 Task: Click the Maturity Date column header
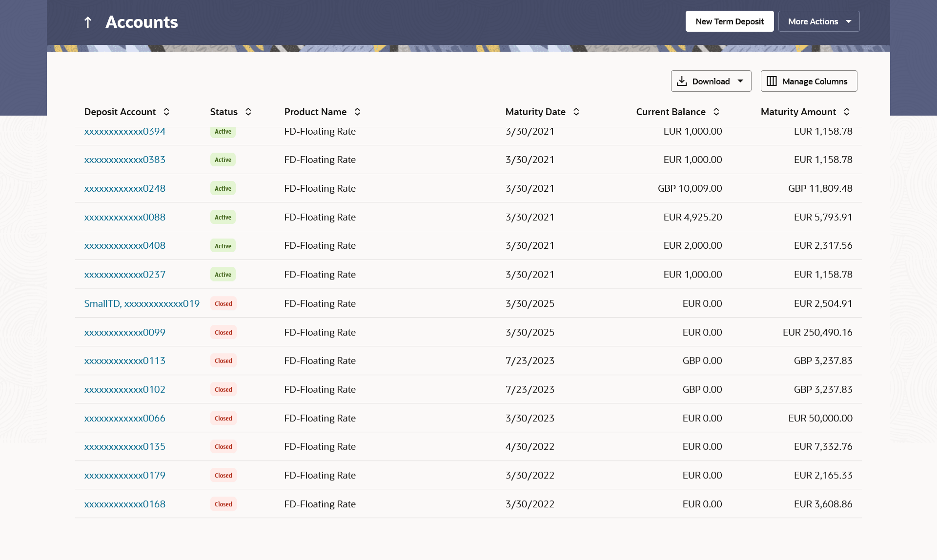(x=535, y=112)
